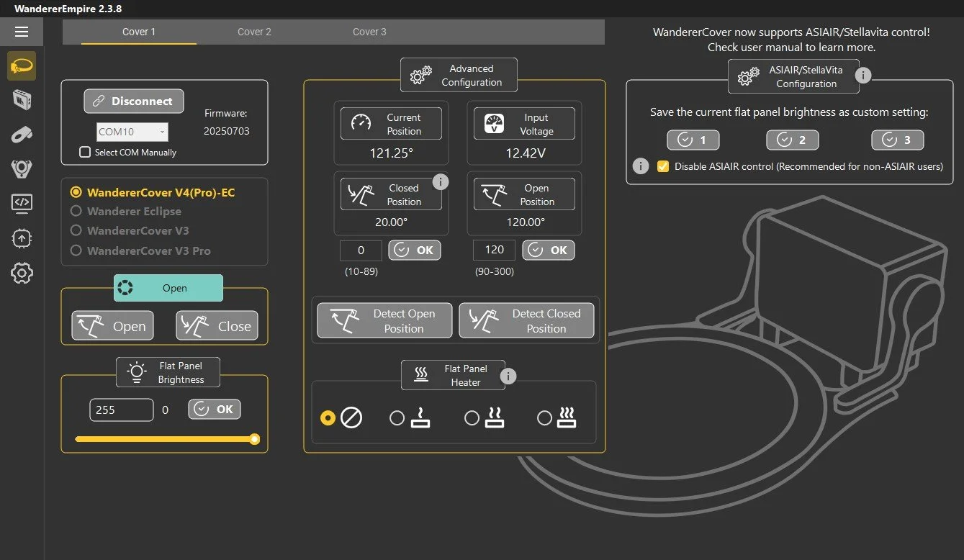This screenshot has height=560, width=964.
Task: Save brightness to custom setting 1
Action: coord(693,140)
